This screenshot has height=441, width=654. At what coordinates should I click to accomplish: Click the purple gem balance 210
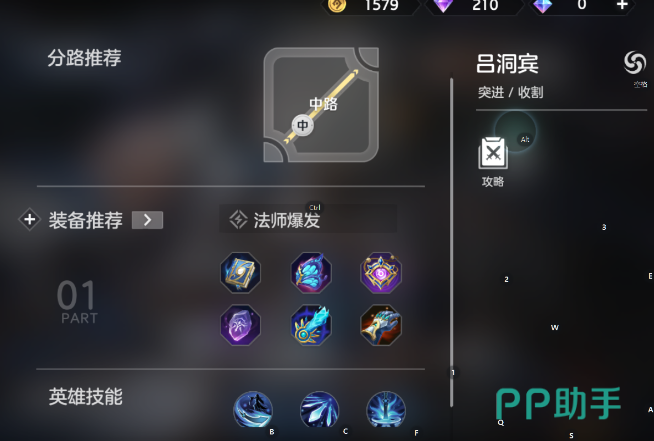click(474, 6)
